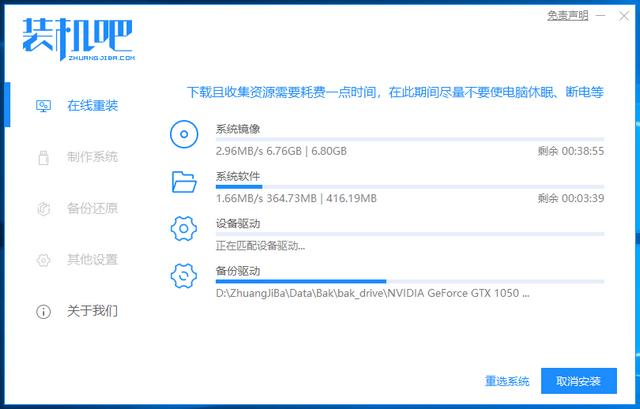640x409 pixels.
Task: Click the 关于我们 info icon
Action: point(43,311)
